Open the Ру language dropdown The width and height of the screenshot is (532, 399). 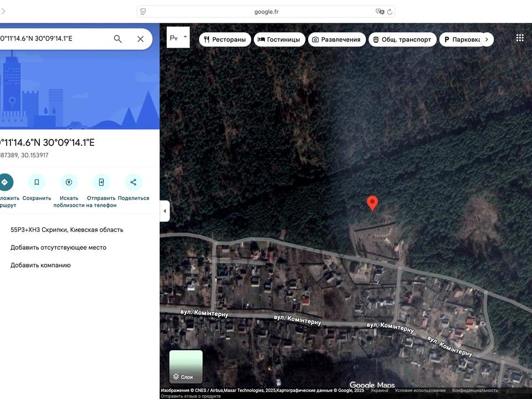tap(178, 38)
